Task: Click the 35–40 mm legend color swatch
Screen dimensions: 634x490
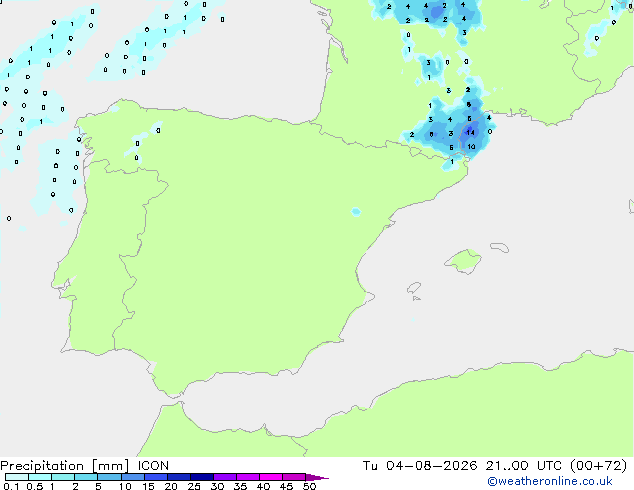Action: coord(248,477)
